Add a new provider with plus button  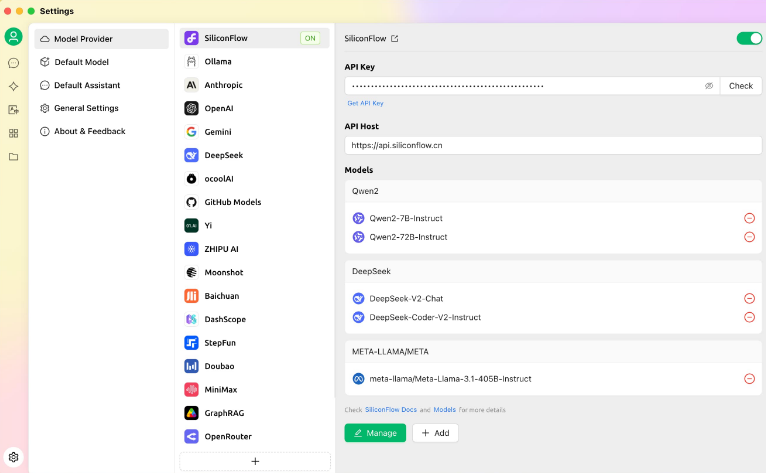(x=255, y=461)
